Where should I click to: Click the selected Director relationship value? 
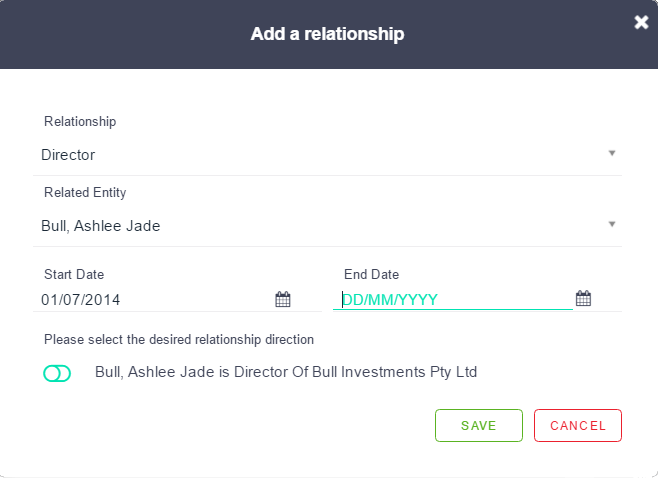click(68, 155)
